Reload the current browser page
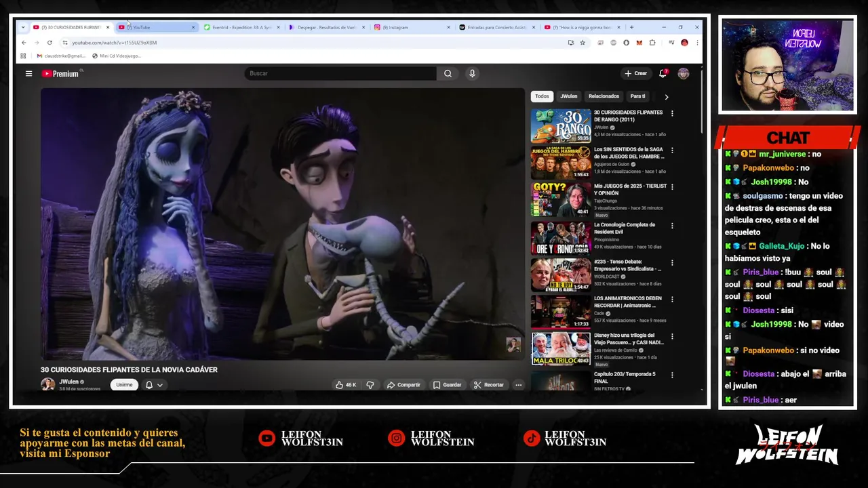This screenshot has height=488, width=868. pos(50,43)
